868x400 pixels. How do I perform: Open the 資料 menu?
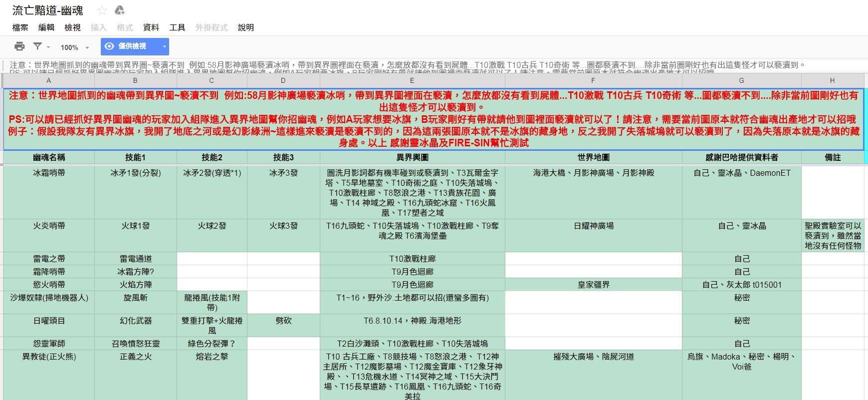[x=151, y=27]
